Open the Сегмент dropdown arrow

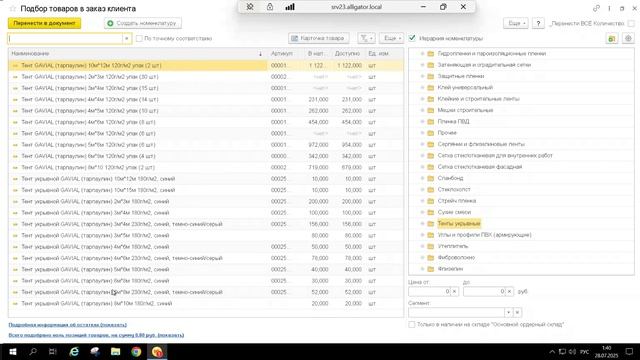(508, 312)
